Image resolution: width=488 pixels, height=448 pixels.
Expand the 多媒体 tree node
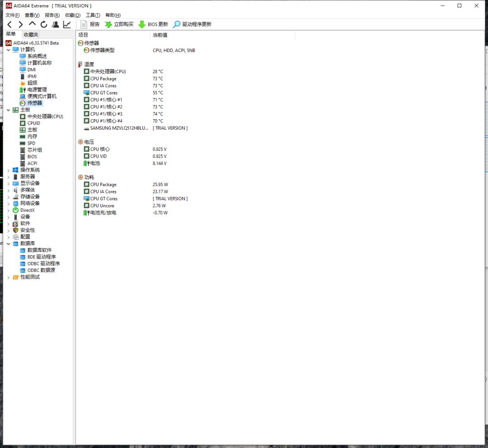tap(9, 191)
